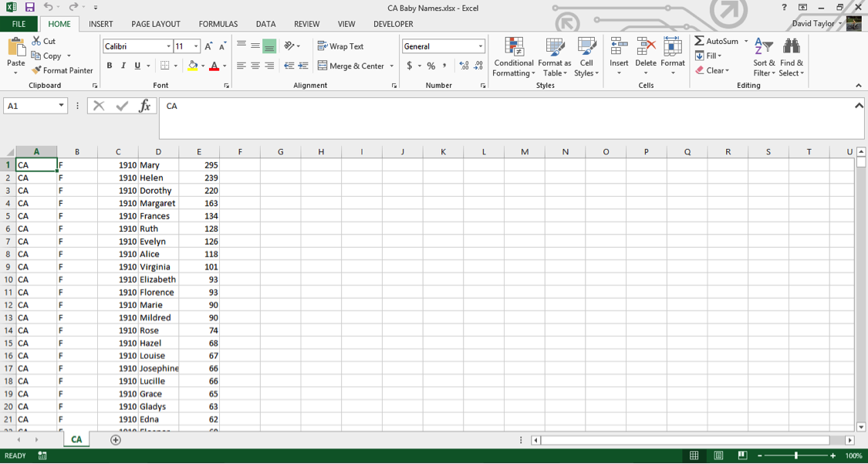This screenshot has height=464, width=868.
Task: Open the FILE backstage menu
Action: click(x=19, y=24)
